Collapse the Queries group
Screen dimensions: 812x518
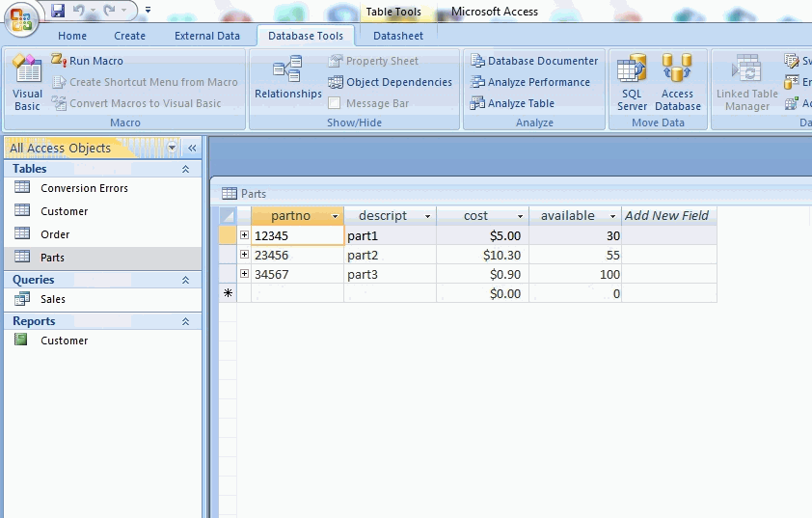pyautogui.click(x=185, y=280)
